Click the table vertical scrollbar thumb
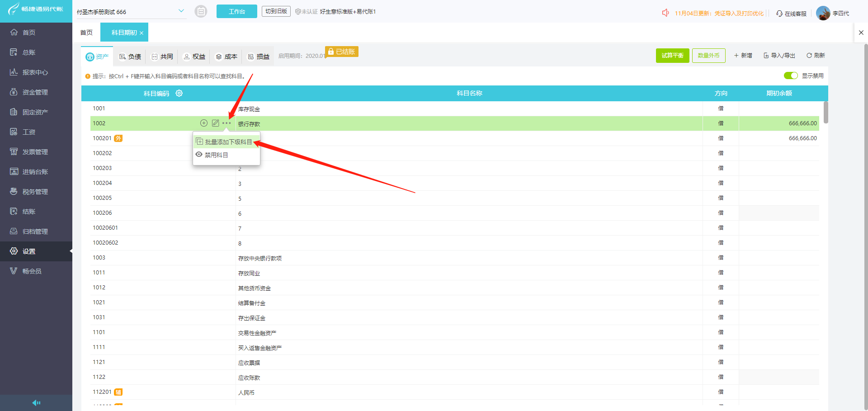This screenshot has height=411, width=868. [x=826, y=112]
